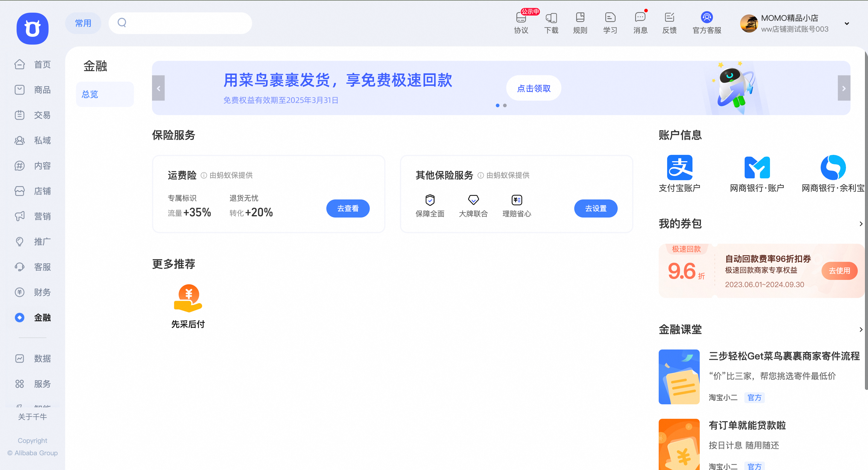The height and width of the screenshot is (470, 868).
Task: Click 去使用 on the coupon
Action: [839, 271]
